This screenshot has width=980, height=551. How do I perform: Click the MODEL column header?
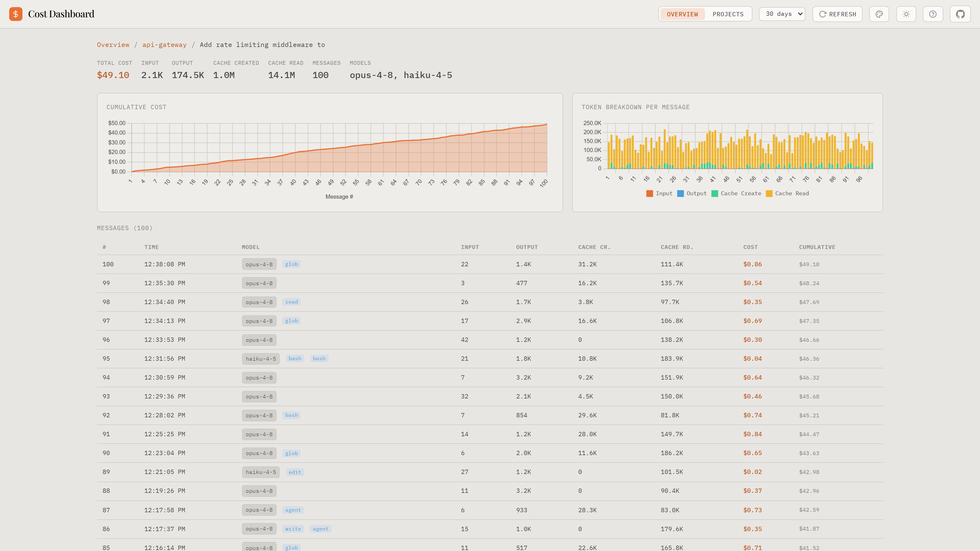point(251,247)
